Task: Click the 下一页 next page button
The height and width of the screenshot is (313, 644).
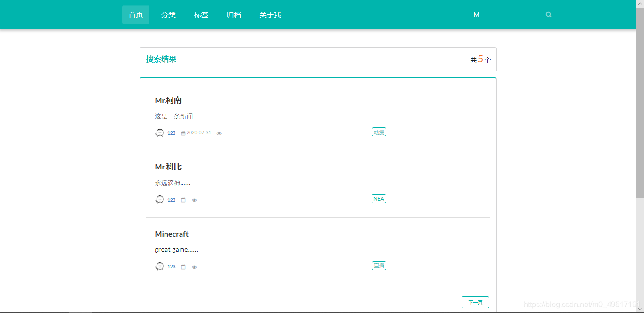Action: click(x=475, y=302)
